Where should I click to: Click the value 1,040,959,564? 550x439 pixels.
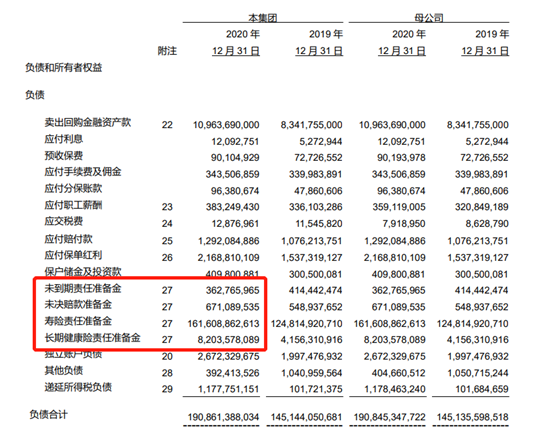click(311, 373)
